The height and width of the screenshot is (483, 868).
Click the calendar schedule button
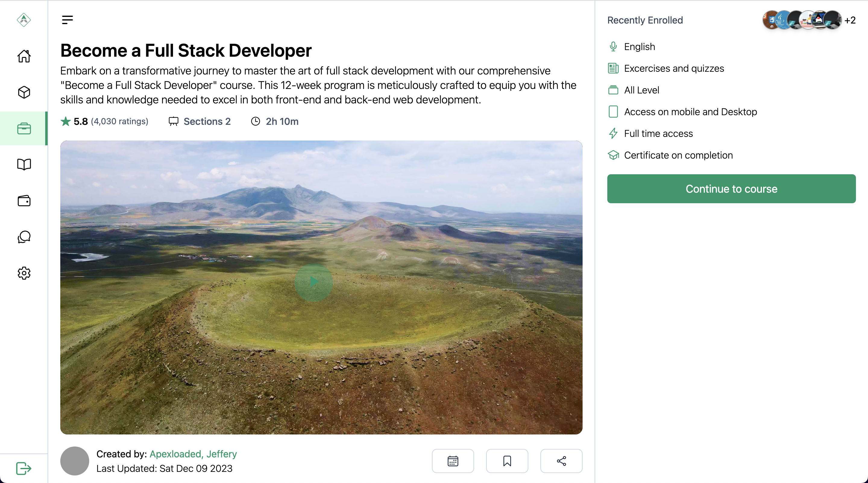(x=452, y=461)
